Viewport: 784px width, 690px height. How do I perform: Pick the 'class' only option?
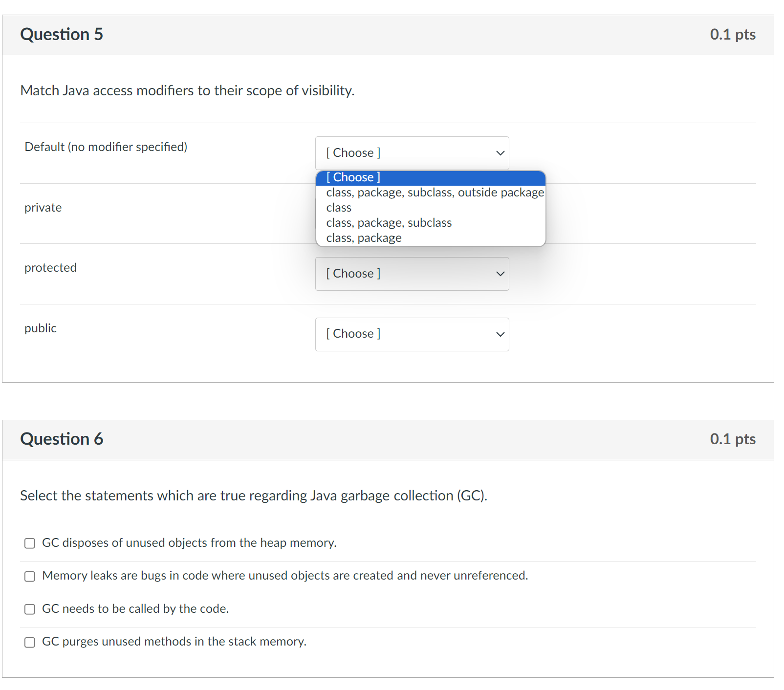pyautogui.click(x=431, y=208)
